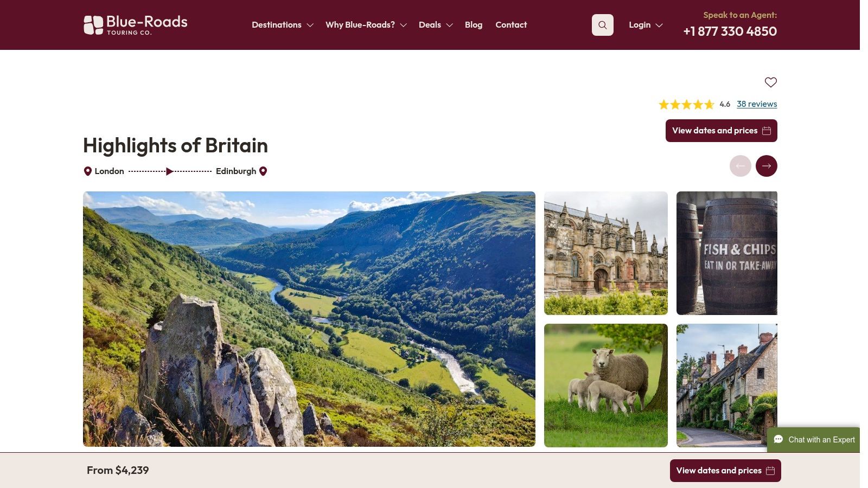Open the Login dropdown
Screen dimensions: 868x488
coord(646,25)
